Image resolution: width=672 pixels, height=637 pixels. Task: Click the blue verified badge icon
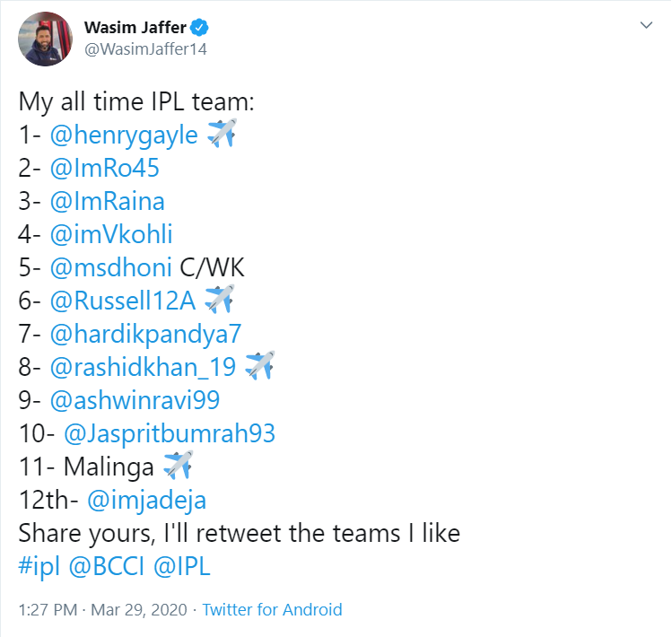[x=196, y=27]
